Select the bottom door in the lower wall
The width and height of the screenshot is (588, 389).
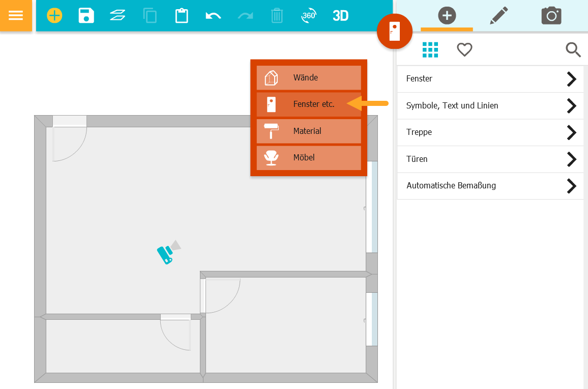pyautogui.click(x=175, y=332)
